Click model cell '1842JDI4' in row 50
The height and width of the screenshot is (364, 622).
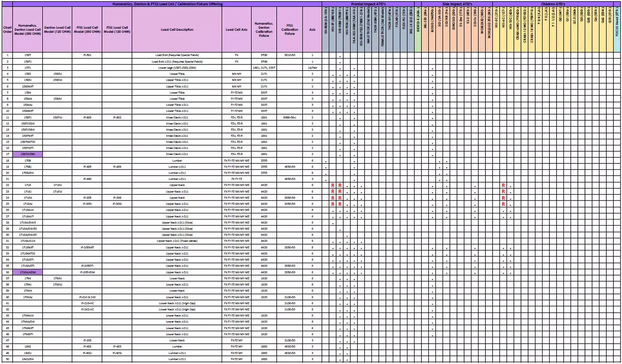pos(28,359)
